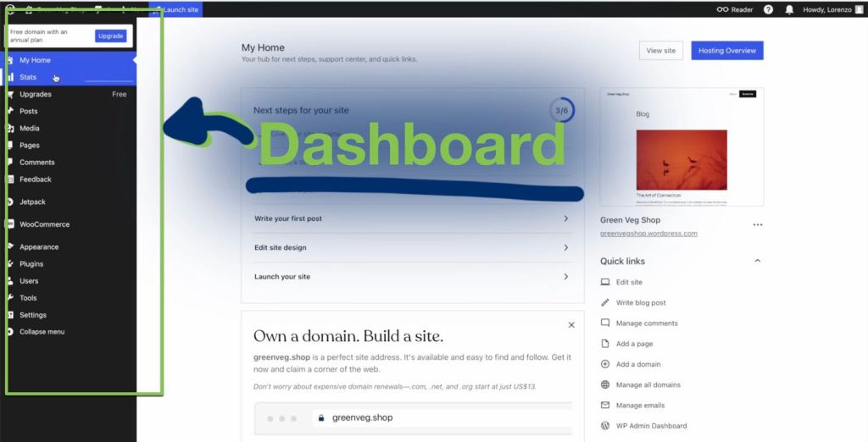Dismiss the Own a domain banner
Viewport: 868px width, 442px height.
pos(571,324)
